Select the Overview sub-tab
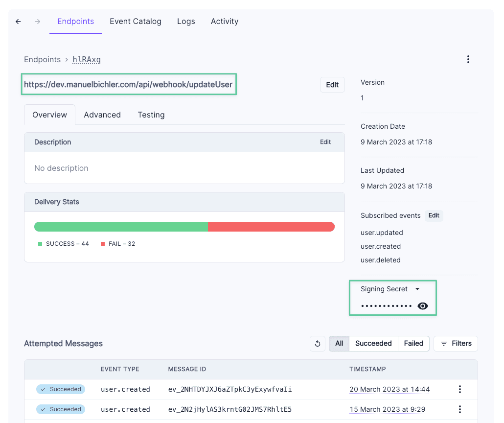The width and height of the screenshot is (504, 423). [49, 115]
